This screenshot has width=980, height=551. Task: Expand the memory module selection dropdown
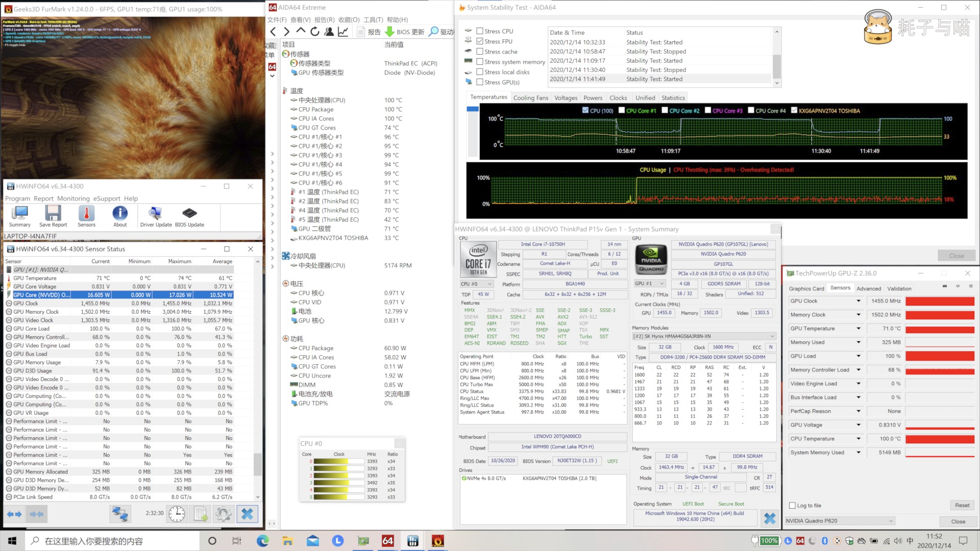point(772,336)
